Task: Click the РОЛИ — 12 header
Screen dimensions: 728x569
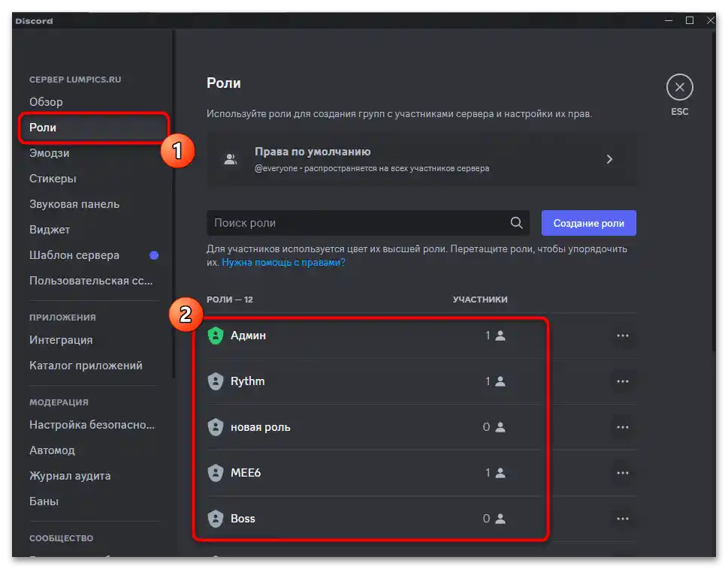Action: 230,300
